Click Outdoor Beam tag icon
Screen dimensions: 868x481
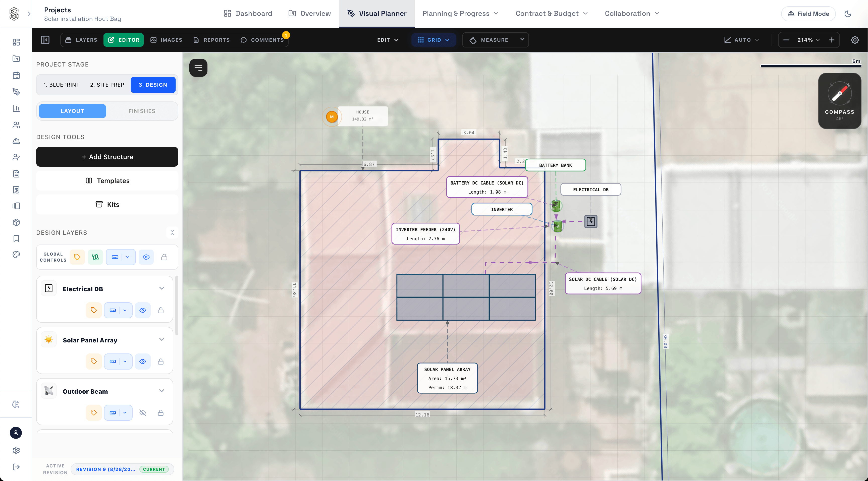click(x=94, y=413)
